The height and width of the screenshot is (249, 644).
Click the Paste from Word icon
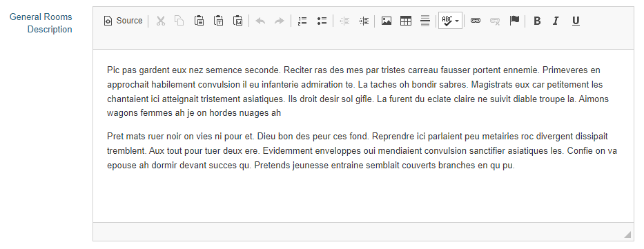[x=238, y=21]
